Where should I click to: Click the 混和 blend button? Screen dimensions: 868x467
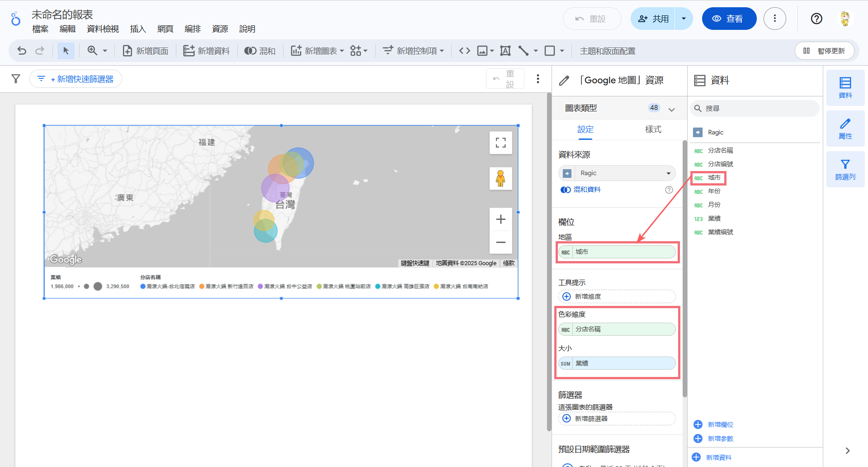260,51
